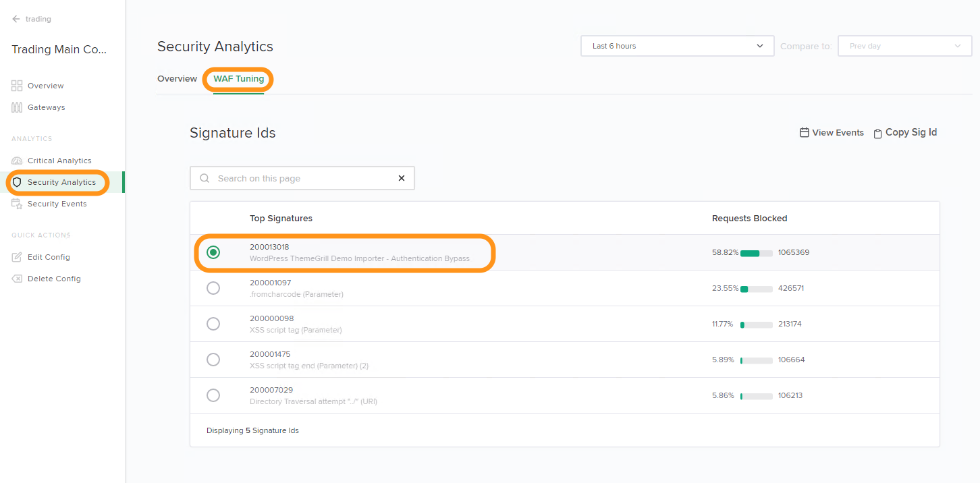Screen dimensions: 980x483
Task: Select radio for signature 200001475
Action: click(213, 360)
